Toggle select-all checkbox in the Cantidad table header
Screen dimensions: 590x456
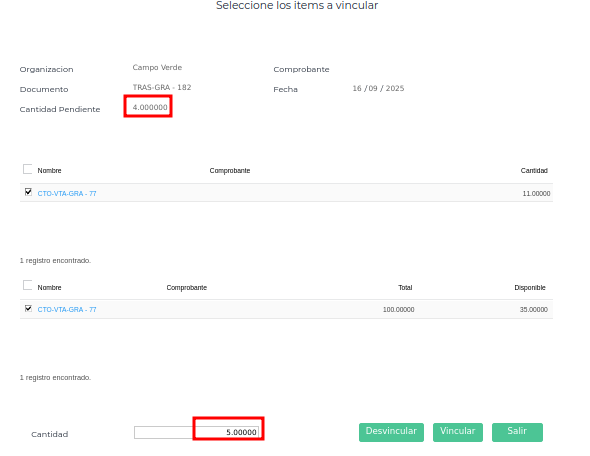[x=27, y=169]
